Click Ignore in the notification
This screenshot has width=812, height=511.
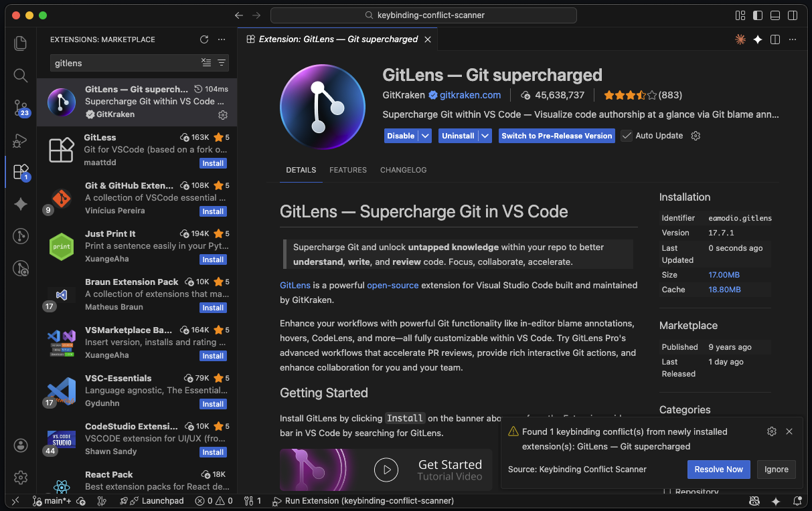click(x=777, y=470)
